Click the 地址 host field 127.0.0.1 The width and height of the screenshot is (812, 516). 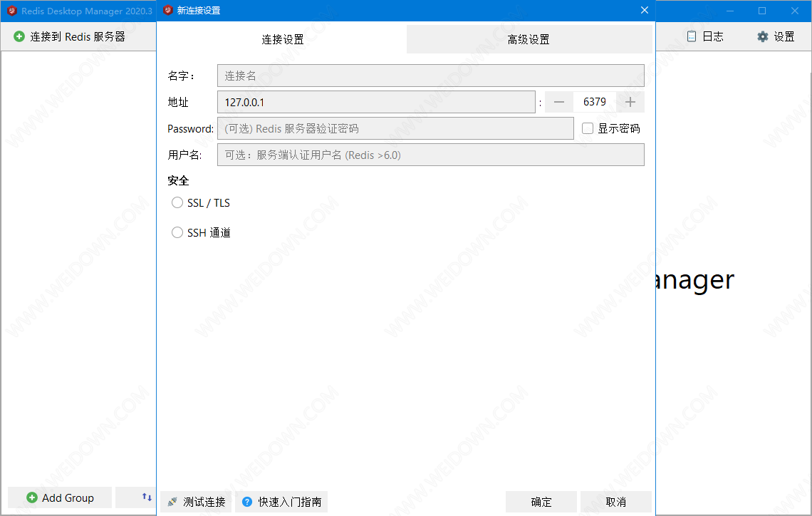point(376,102)
